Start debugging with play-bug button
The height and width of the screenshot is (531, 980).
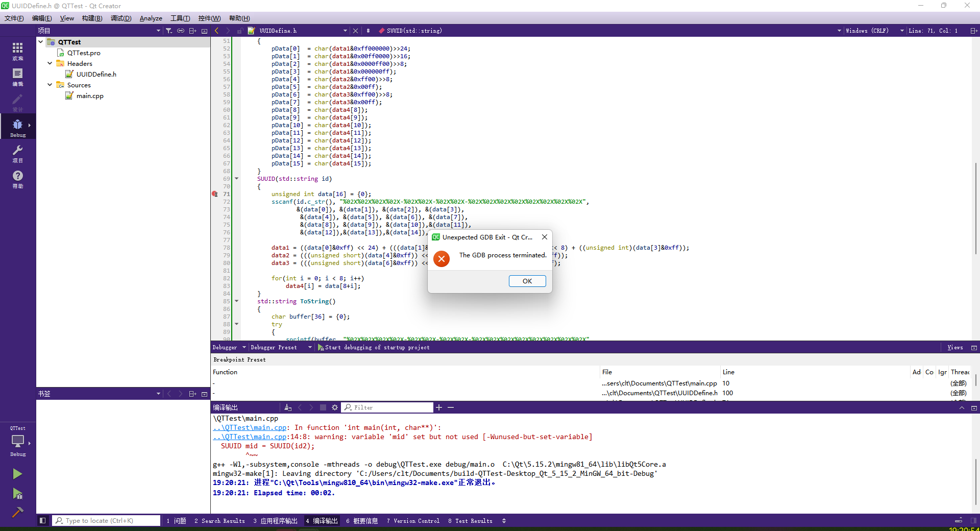(17, 493)
